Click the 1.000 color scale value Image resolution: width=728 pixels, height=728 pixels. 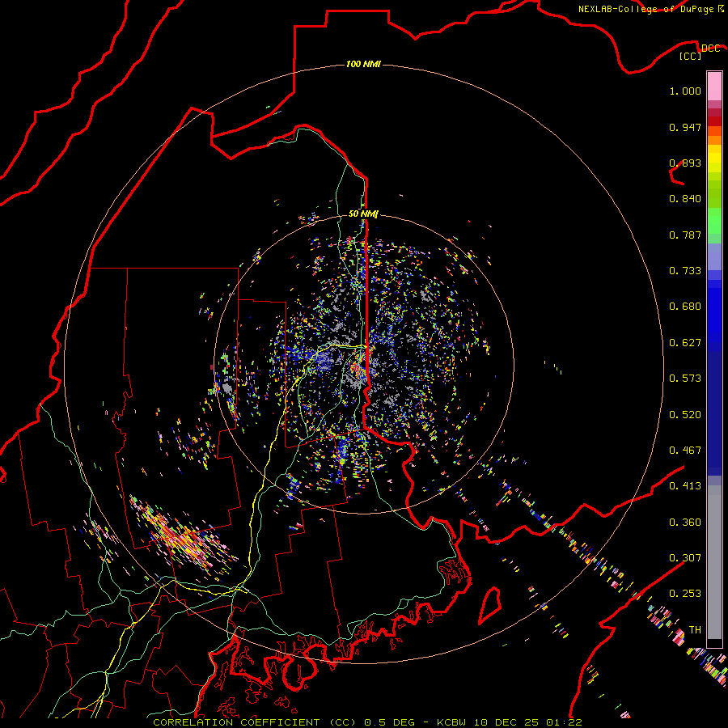(x=685, y=91)
